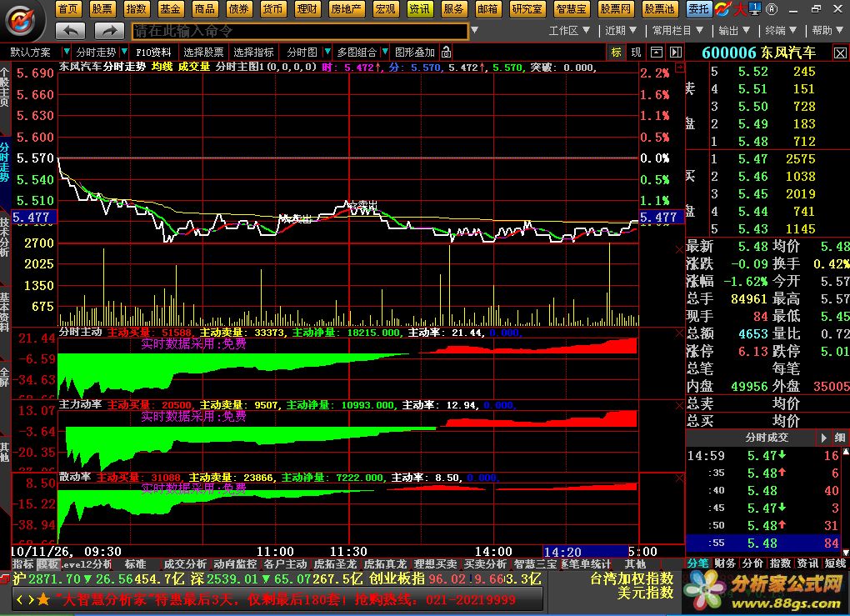Click the 图形叠加 button
Screen dimensions: 850x616
pyautogui.click(x=415, y=52)
